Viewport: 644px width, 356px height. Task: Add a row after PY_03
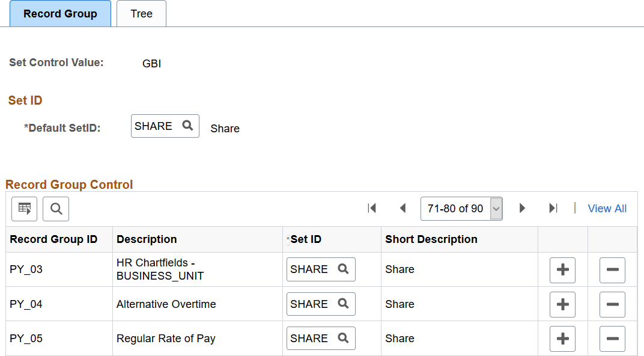coord(563,270)
